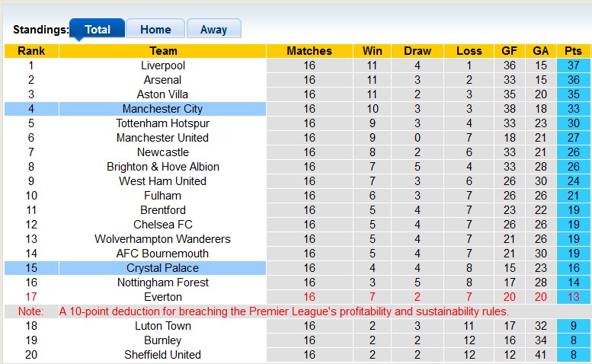Image resolution: width=592 pixels, height=364 pixels.
Task: Open Brighton & Hove Albion entry
Action: 162,167
